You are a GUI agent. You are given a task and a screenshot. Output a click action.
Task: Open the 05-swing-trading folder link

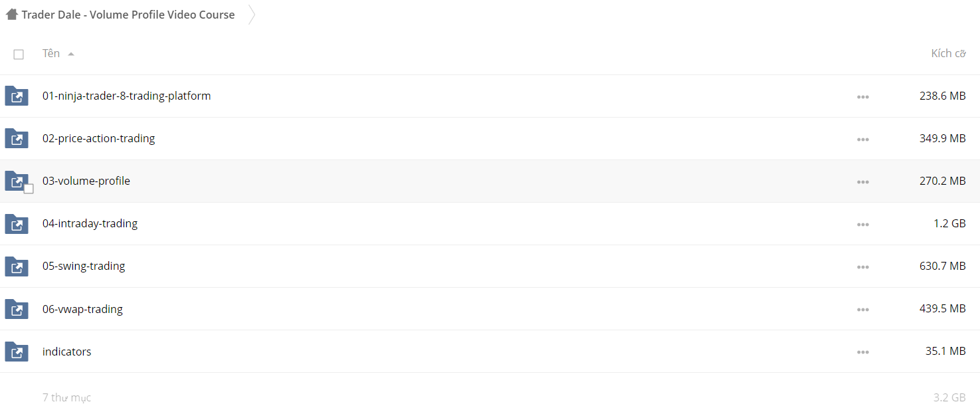(84, 266)
